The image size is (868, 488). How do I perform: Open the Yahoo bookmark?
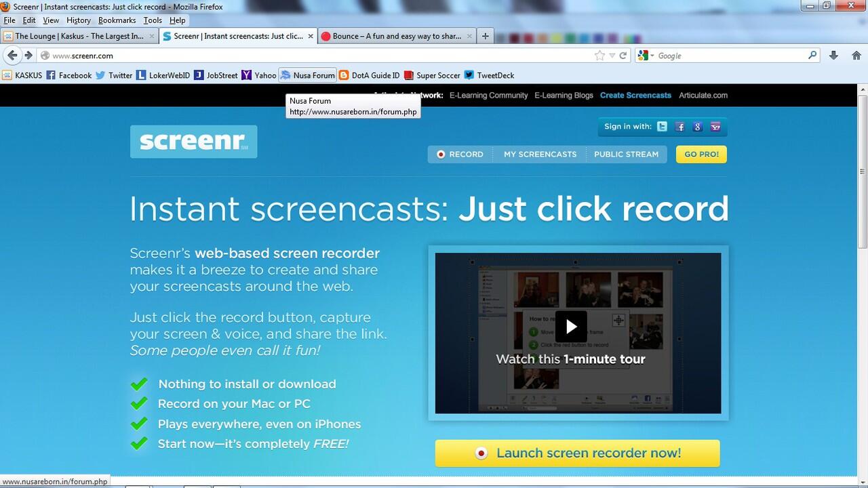(259, 75)
